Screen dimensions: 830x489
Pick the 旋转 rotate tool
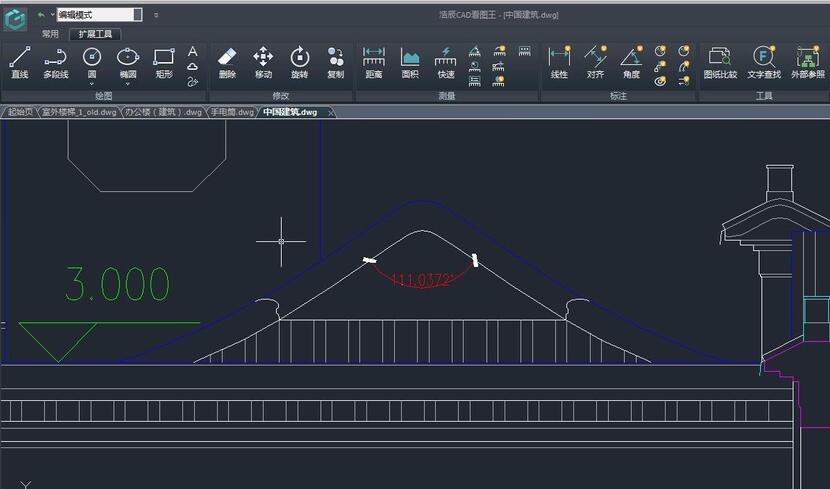click(x=299, y=62)
